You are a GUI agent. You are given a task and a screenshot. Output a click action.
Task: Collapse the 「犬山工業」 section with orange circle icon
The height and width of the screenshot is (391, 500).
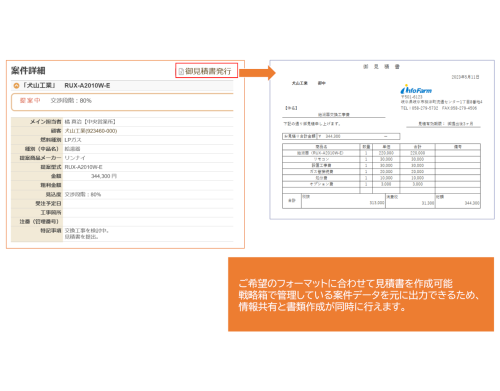16,86
